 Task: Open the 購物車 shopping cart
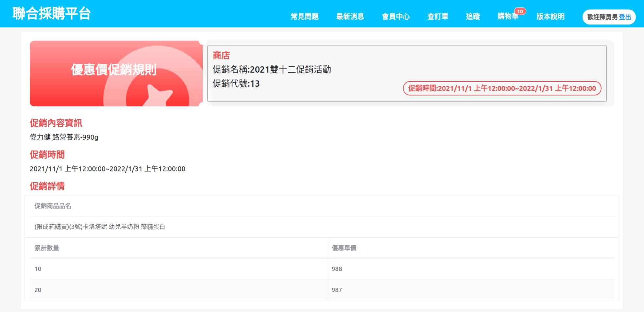click(508, 17)
